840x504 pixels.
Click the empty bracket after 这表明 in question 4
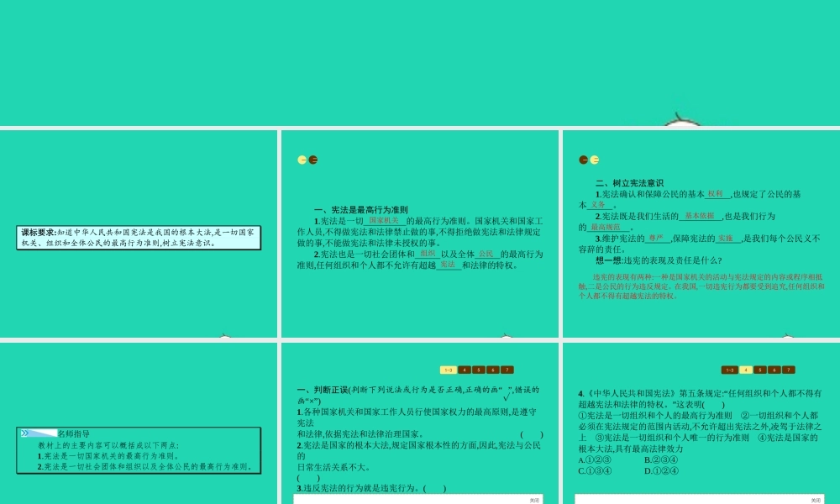coord(713,405)
